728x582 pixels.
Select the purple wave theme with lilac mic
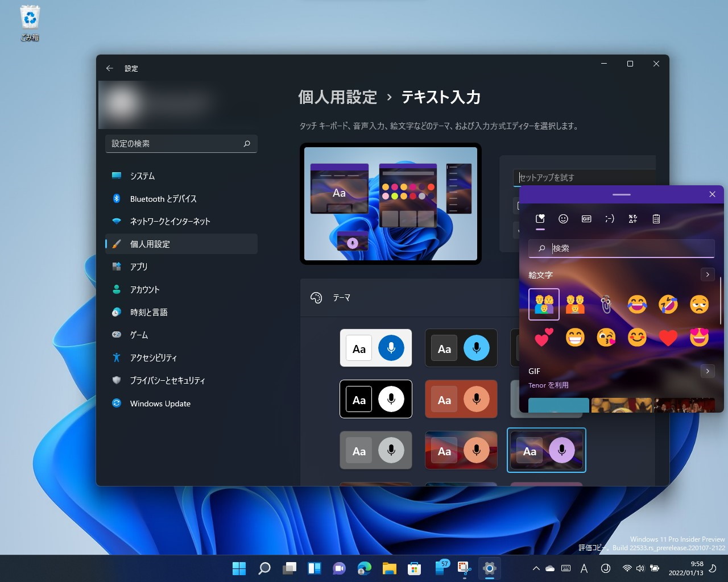[547, 450]
